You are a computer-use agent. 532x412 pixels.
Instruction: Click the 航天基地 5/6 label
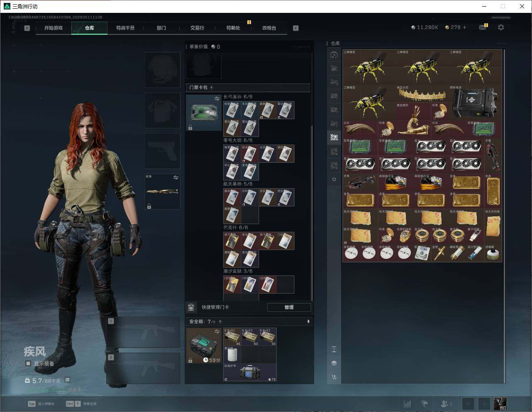238,184
